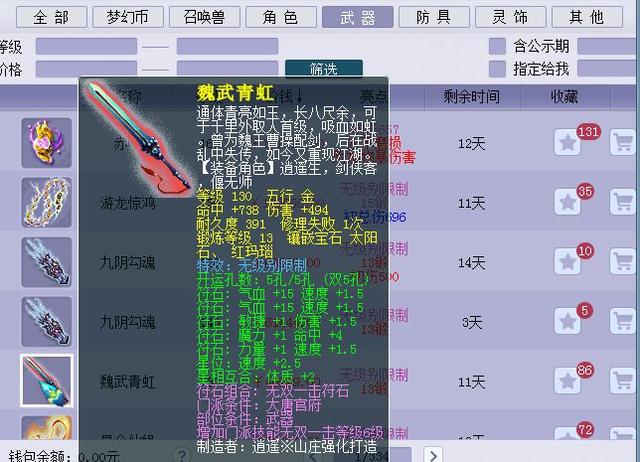Click the star icon showing 35 favorites

(x=568, y=202)
